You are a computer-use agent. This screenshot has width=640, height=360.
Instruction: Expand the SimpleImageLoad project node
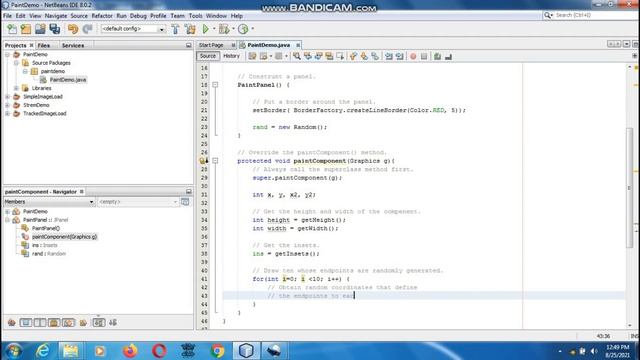[7, 97]
